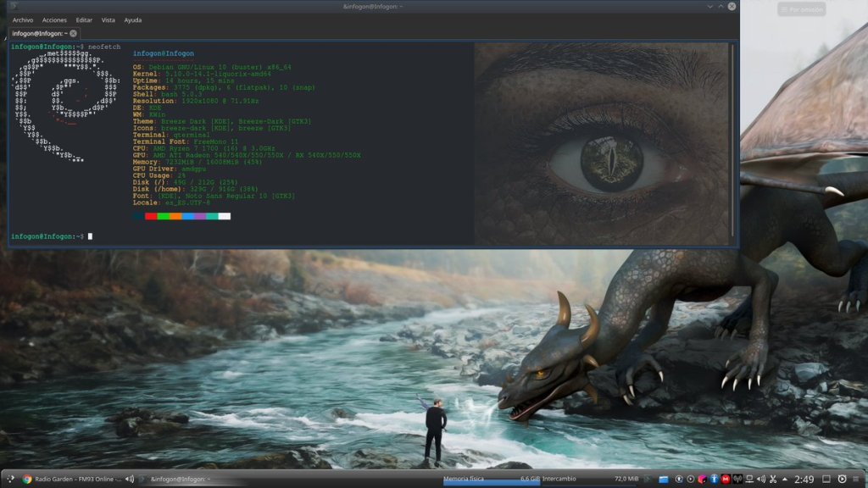Click the show desktop icon
Viewport: 868px width, 488px height.
pos(827,480)
